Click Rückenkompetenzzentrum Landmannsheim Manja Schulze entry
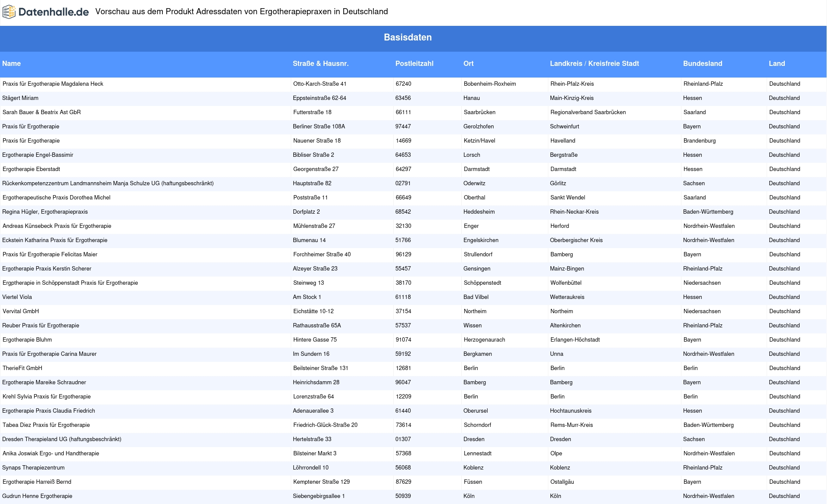Viewport: 827px width, 504px height. 108,184
